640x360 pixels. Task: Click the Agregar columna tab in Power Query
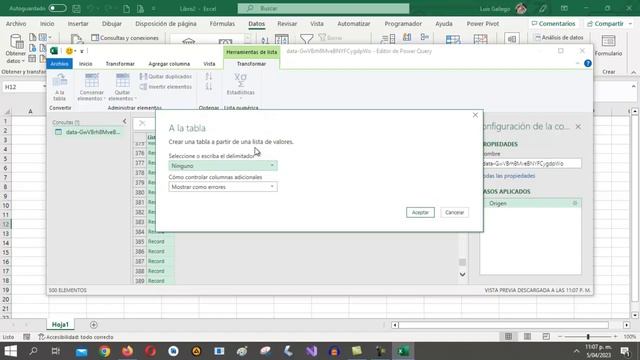(x=169, y=64)
